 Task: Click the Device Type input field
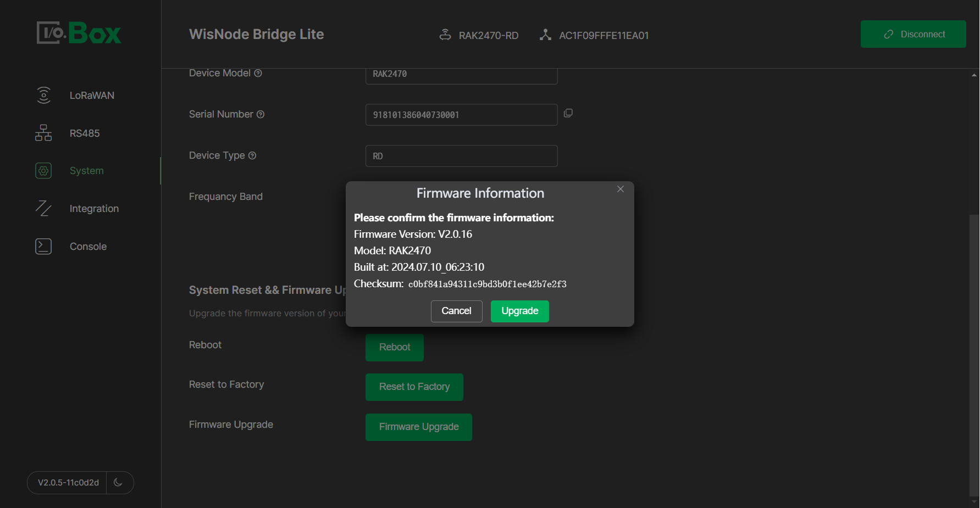point(462,156)
